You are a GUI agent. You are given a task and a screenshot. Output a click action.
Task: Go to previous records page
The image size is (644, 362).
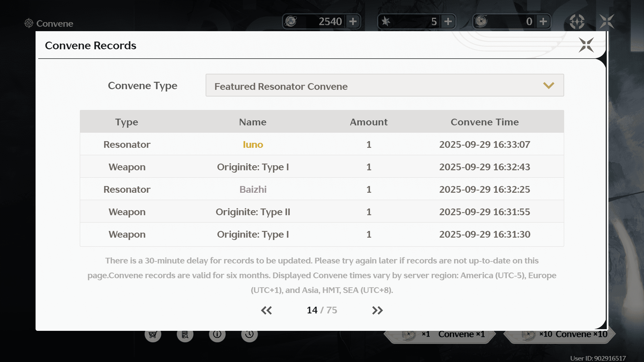pyautogui.click(x=266, y=310)
